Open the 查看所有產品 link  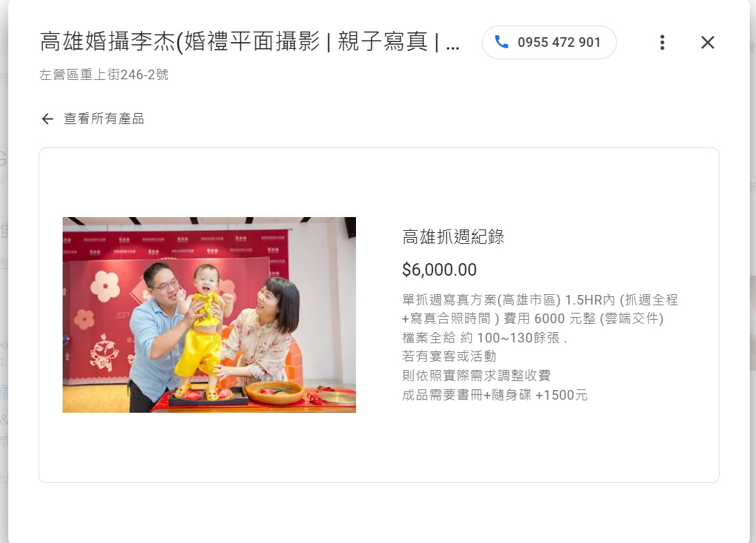104,119
